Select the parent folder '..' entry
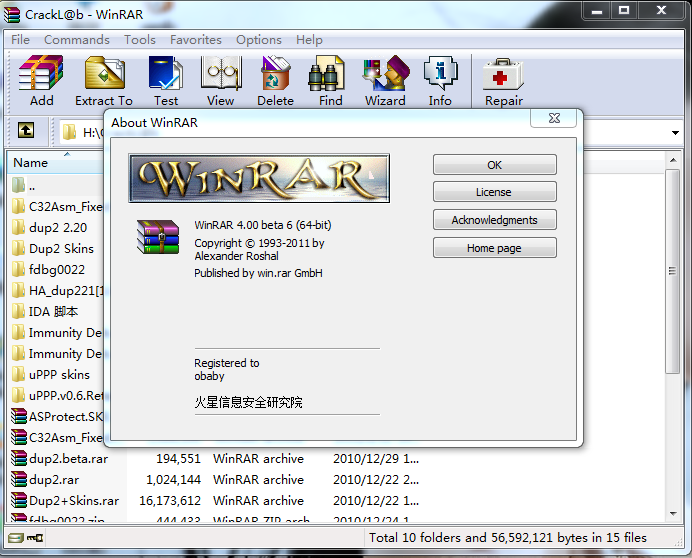Image resolution: width=692 pixels, height=558 pixels. (32, 185)
